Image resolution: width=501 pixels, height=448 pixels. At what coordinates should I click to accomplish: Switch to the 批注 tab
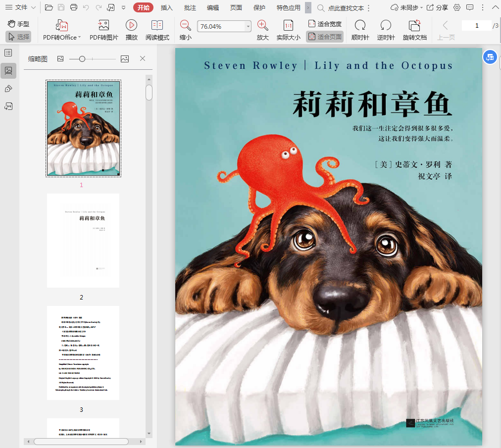coord(190,7)
